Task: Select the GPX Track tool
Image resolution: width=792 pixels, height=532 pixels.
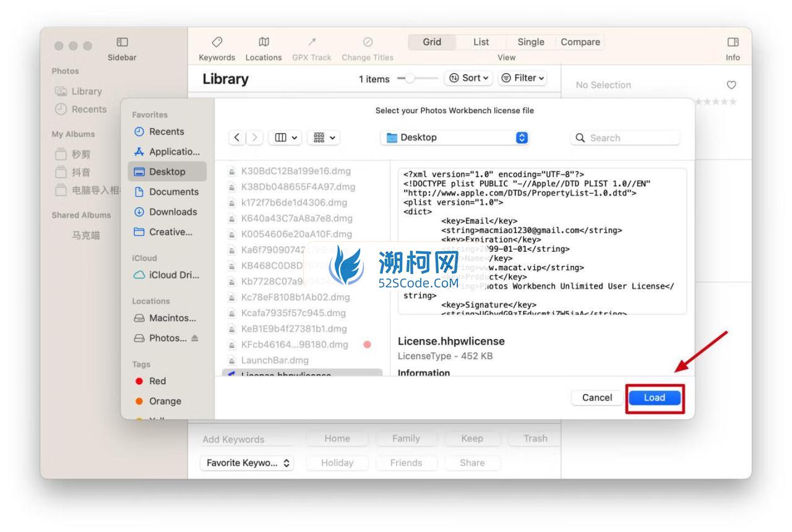Action: [312, 49]
